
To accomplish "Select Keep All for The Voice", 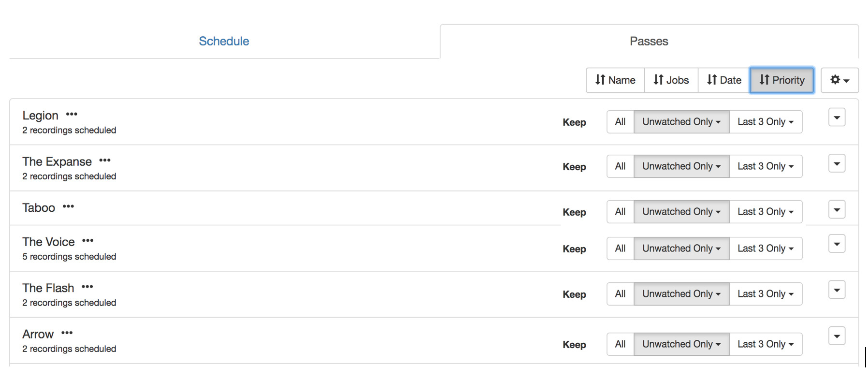I will [620, 248].
